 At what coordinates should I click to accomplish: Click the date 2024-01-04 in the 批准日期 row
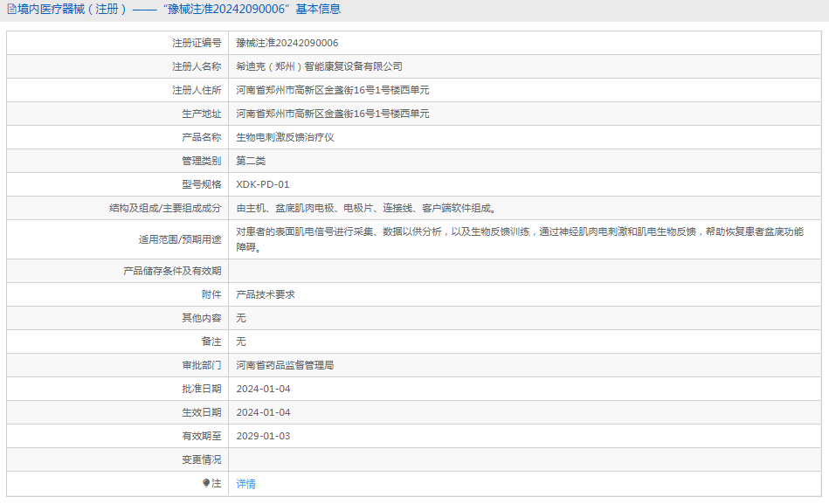click(263, 389)
